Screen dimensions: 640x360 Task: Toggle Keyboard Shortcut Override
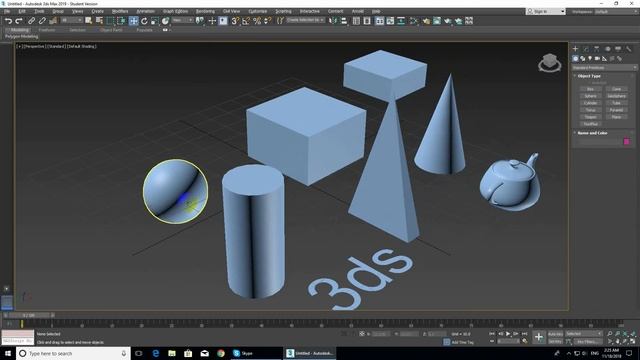[223, 21]
